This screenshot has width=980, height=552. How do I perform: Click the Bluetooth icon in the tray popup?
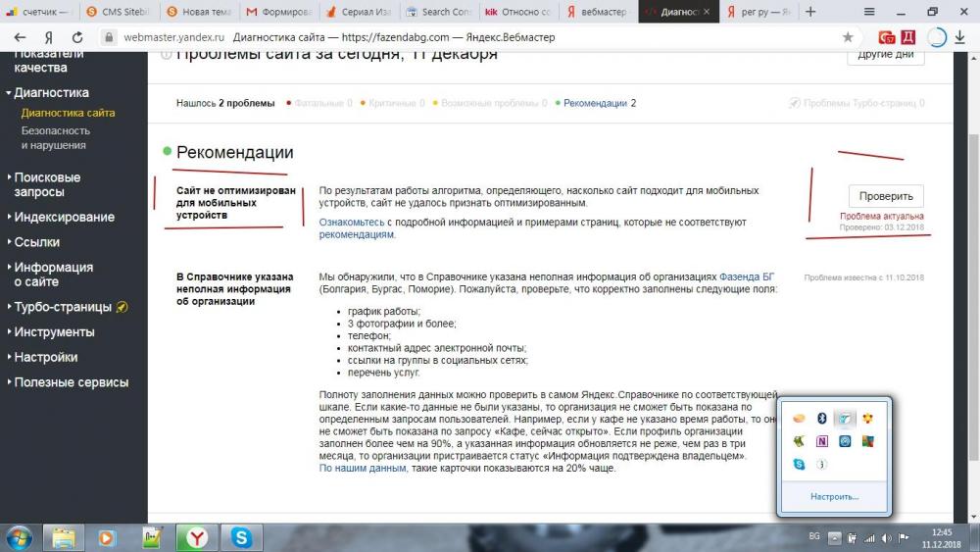pyautogui.click(x=822, y=419)
